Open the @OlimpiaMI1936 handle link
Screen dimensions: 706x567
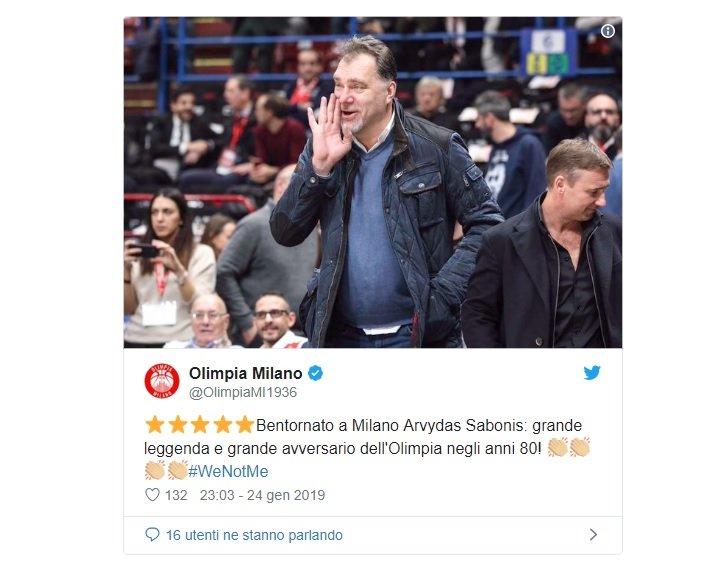[x=243, y=392]
